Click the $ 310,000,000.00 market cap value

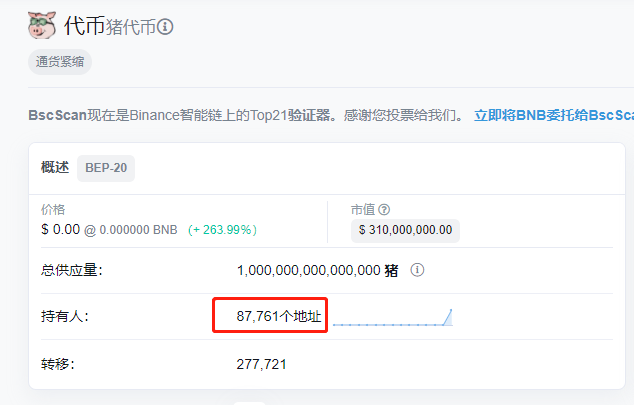point(405,230)
